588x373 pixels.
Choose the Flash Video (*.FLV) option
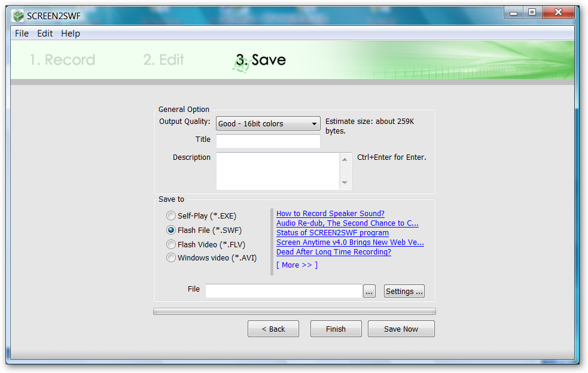206,244
